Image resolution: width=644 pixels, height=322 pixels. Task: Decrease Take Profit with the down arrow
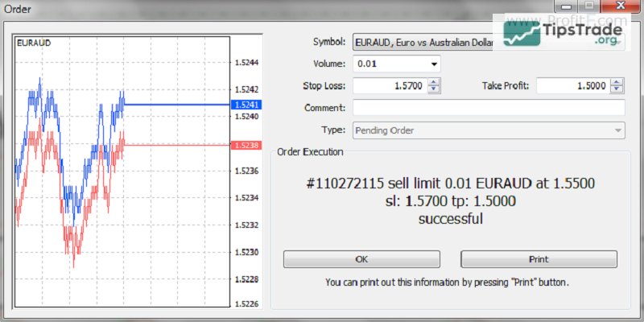tap(617, 90)
